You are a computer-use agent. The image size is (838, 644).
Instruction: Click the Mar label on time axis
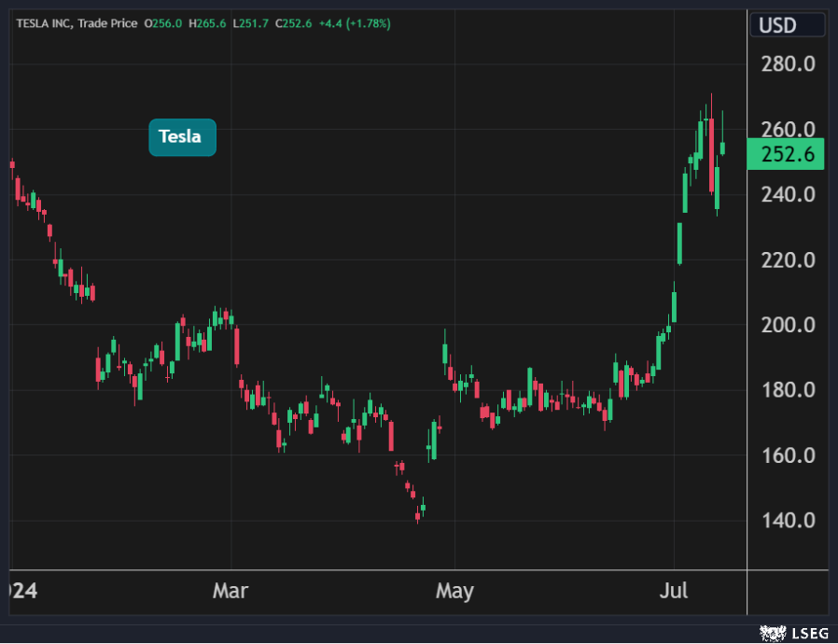(x=230, y=591)
